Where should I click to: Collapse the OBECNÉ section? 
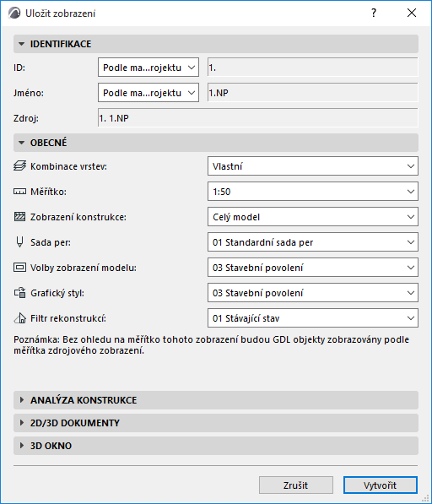click(216, 143)
